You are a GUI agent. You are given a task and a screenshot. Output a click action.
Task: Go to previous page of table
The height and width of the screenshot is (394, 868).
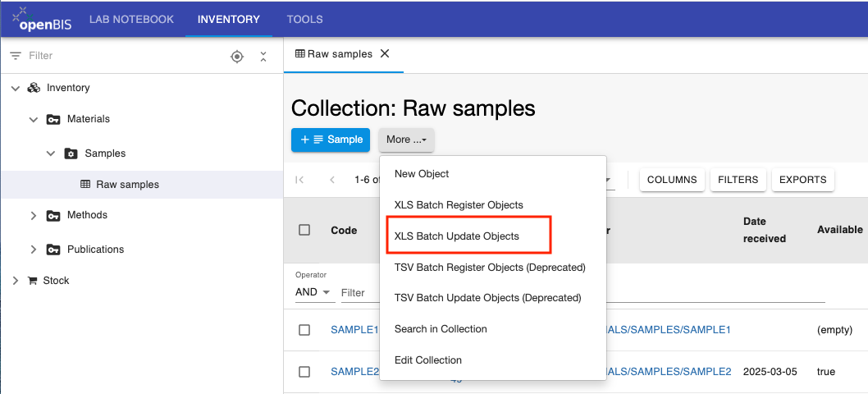pos(332,180)
